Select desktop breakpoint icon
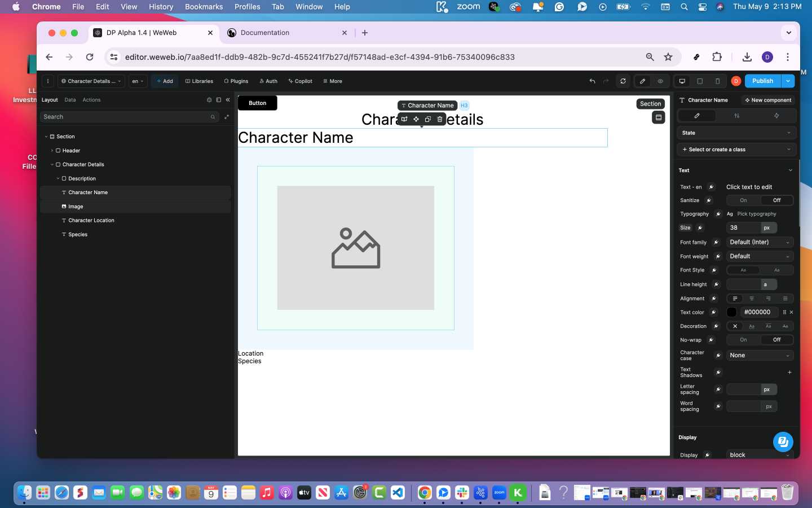Image resolution: width=812 pixels, height=508 pixels. [x=682, y=81]
